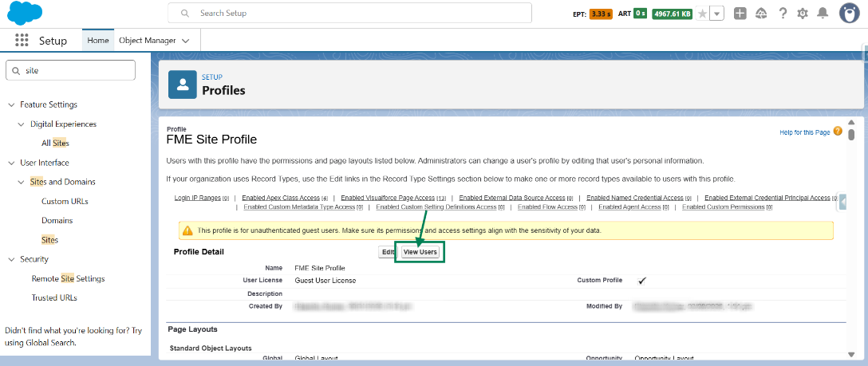The height and width of the screenshot is (366, 868).
Task: Click the Profiles header icon
Action: (x=183, y=85)
